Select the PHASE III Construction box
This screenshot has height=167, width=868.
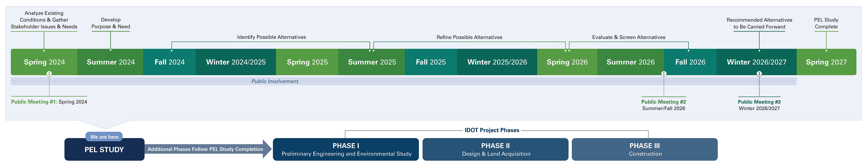(x=645, y=149)
